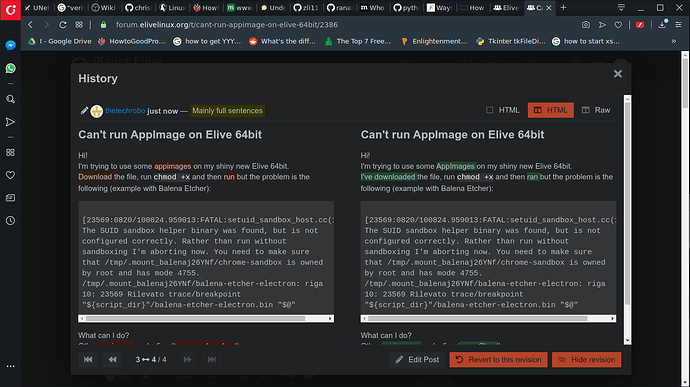The image size is (690, 387).
Task: Select Raw view mode
Action: click(596, 110)
